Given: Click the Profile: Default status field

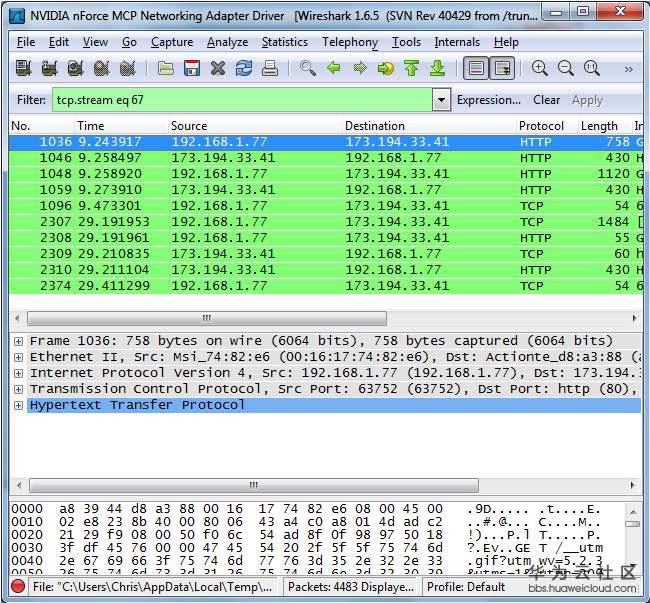Looking at the screenshot, I should (x=466, y=586).
